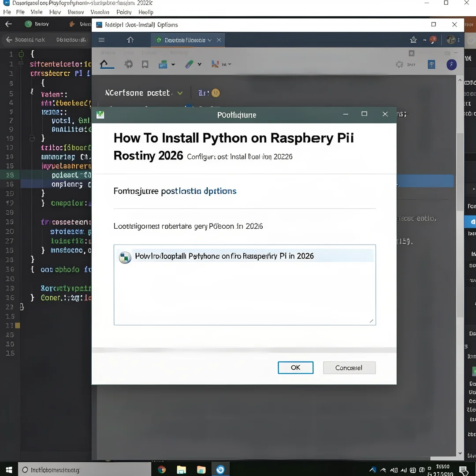This screenshot has width=476, height=476.
Task: Click the orange icon in the main toolbar
Action: tap(72, 24)
